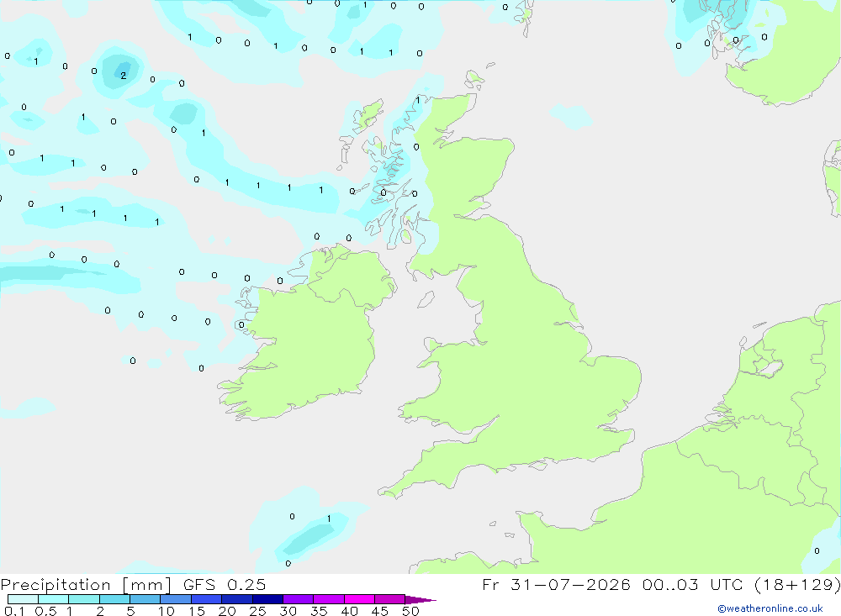Click the legend label "10"
Image resolution: width=841 pixels, height=616 pixels.
[x=167, y=611]
